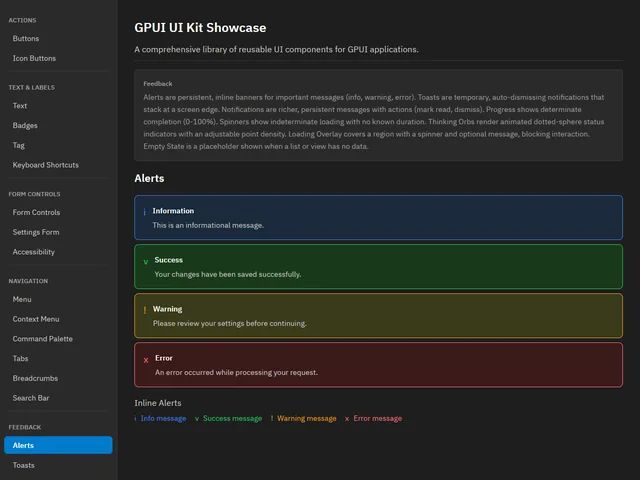Click the red 'Error message' inline text
The width and height of the screenshot is (640, 480).
pyautogui.click(x=378, y=418)
